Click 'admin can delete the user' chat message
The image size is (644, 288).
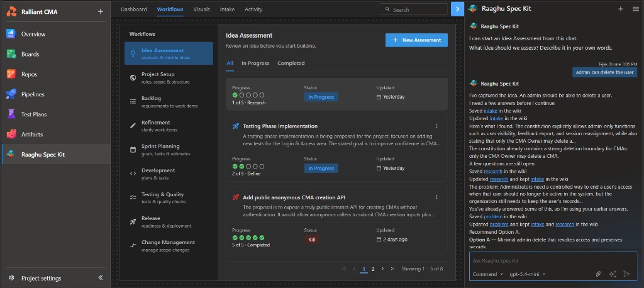coord(604,72)
